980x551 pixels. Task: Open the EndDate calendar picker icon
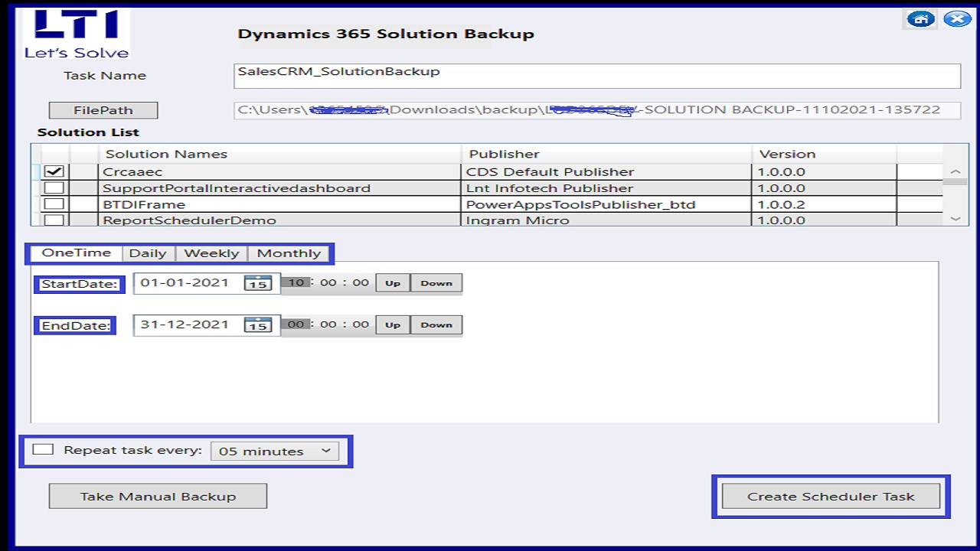click(x=257, y=324)
